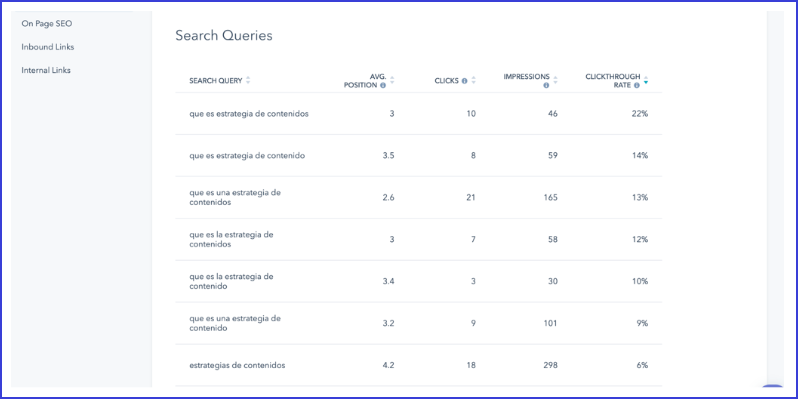
Task: Click clicks value 21
Action: (x=471, y=197)
